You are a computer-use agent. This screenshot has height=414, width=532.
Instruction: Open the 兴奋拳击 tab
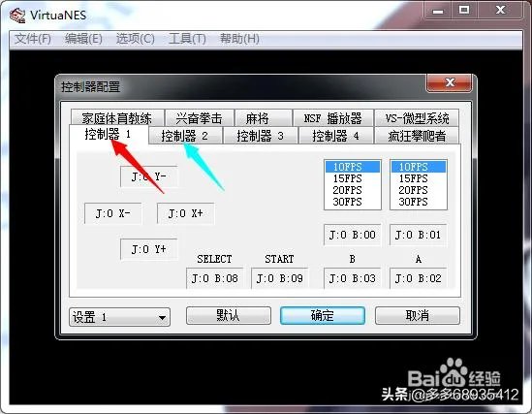(200, 117)
